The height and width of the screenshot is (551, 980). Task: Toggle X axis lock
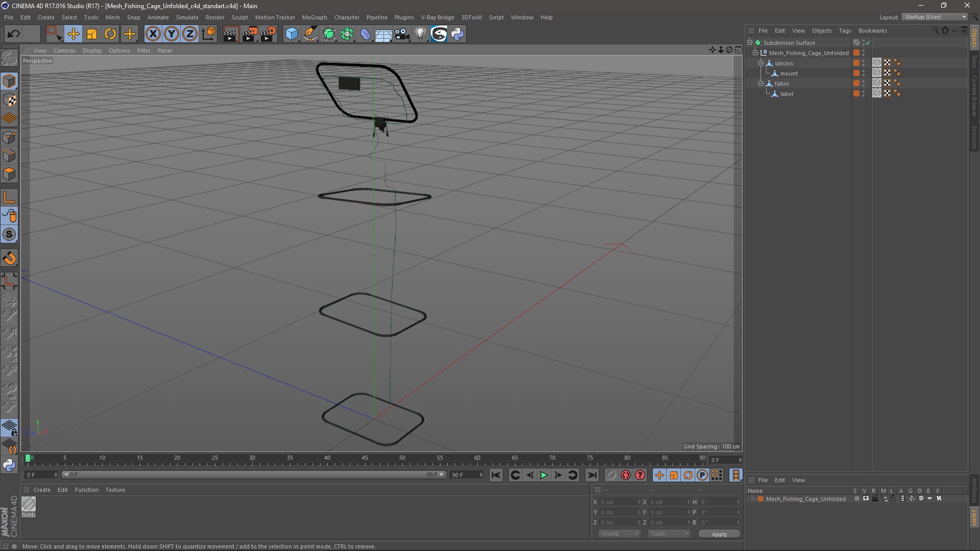[x=153, y=34]
